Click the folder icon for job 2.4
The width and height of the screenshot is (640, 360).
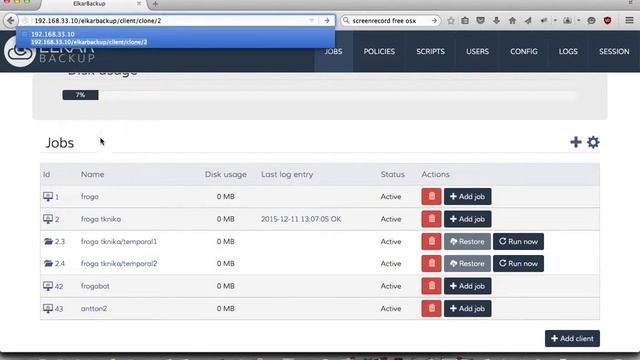point(48,263)
